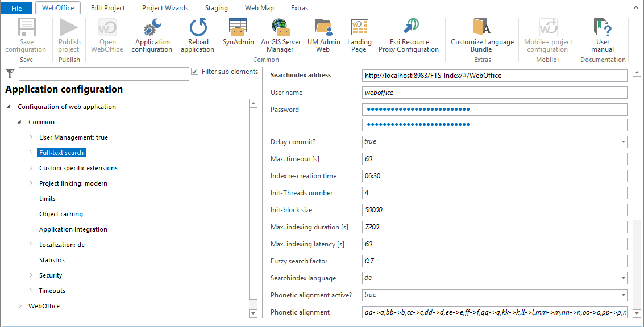Expand the User Management tree node
Image resolution: width=644 pixels, height=327 pixels.
[x=31, y=137]
